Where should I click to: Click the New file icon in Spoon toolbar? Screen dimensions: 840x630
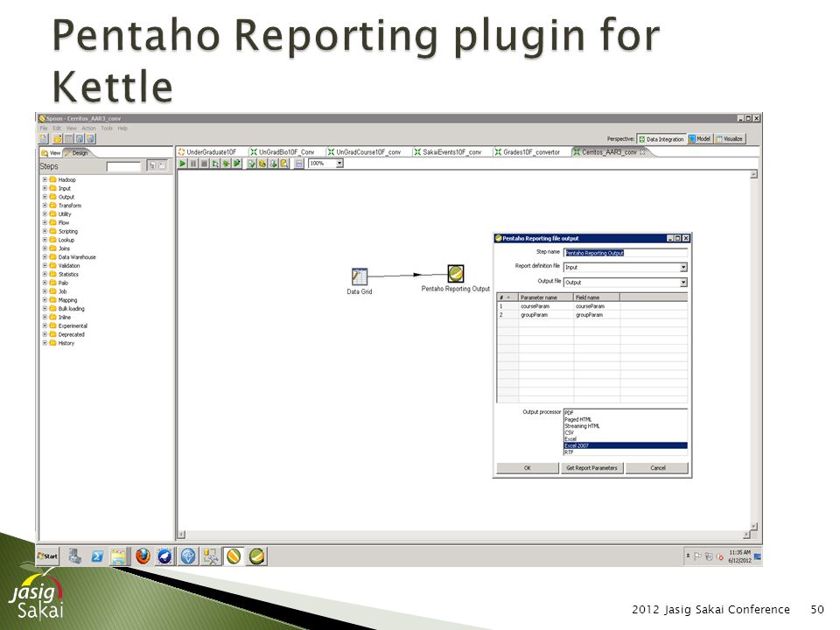(44, 139)
